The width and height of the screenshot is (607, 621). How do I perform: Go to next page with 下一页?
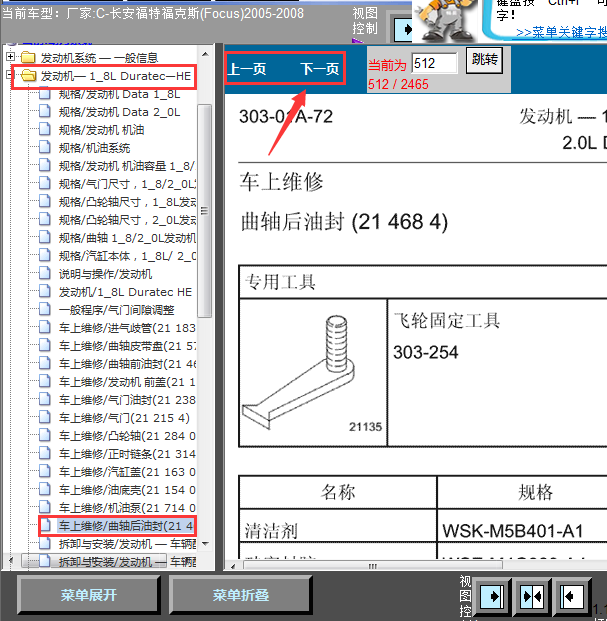click(320, 69)
